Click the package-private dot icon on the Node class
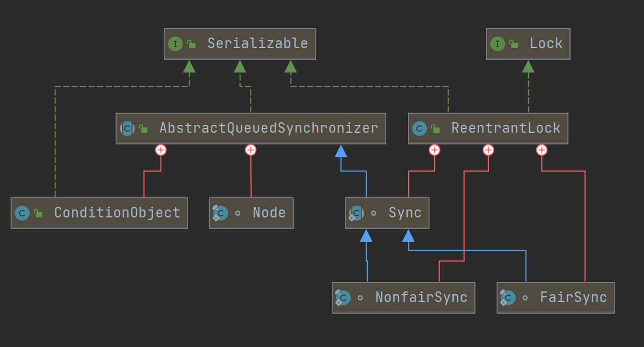 (x=238, y=213)
